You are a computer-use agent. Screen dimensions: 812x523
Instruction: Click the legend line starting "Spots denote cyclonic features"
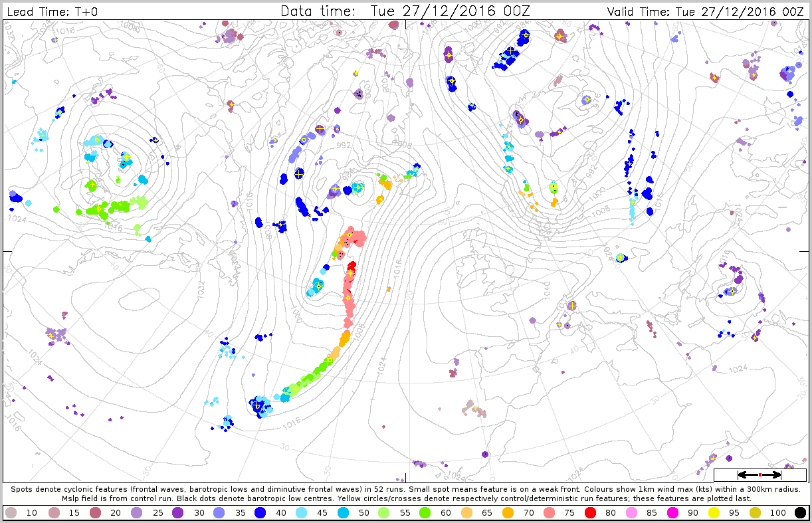tap(405, 488)
